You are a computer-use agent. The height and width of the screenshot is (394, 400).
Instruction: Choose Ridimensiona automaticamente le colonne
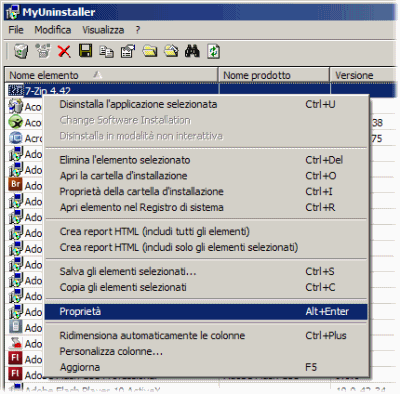coord(206,335)
